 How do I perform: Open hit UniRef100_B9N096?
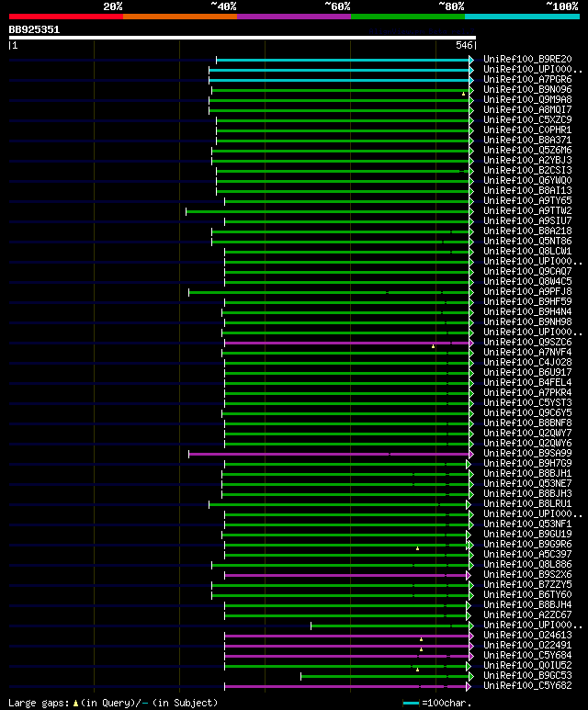point(527,90)
